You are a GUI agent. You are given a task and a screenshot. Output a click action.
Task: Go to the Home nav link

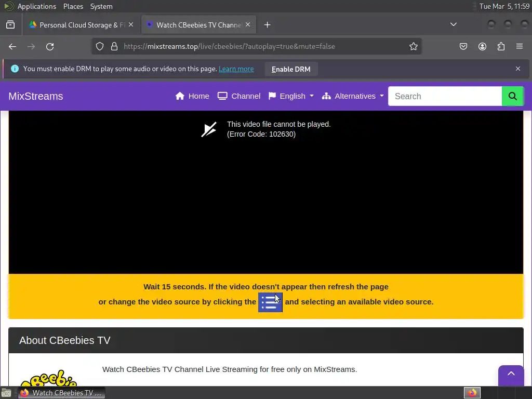192,96
